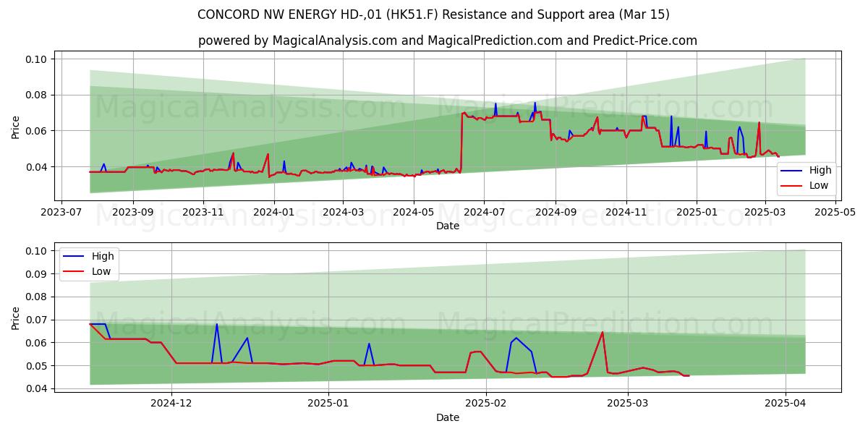Click the 0.05 price tick on lower chart
The width and height of the screenshot is (868, 434).
click(x=37, y=366)
